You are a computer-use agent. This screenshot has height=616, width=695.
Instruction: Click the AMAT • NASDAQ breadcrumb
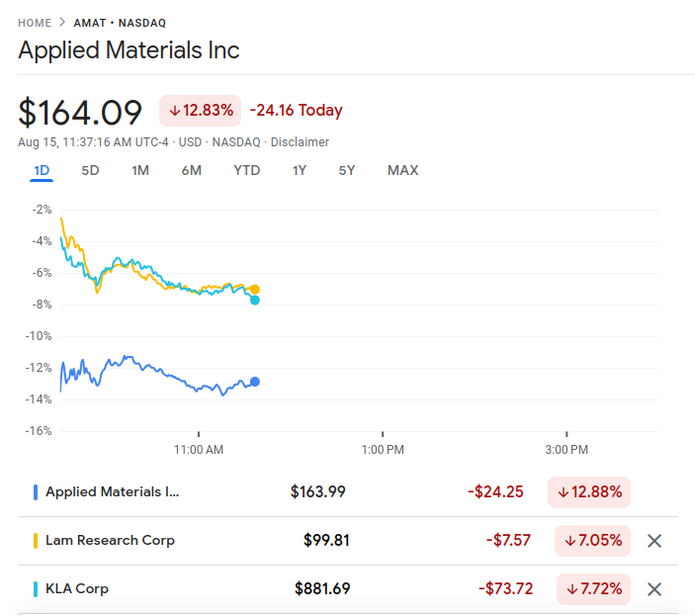pyautogui.click(x=120, y=23)
